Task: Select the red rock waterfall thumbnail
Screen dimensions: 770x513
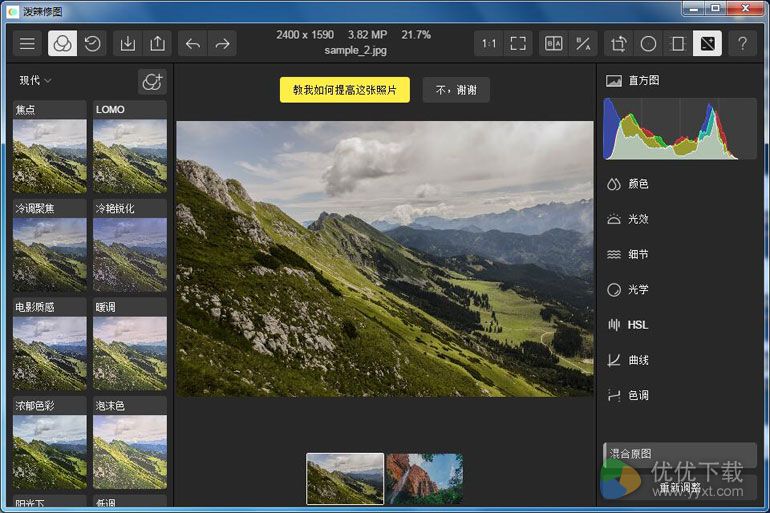Action: pyautogui.click(x=425, y=479)
